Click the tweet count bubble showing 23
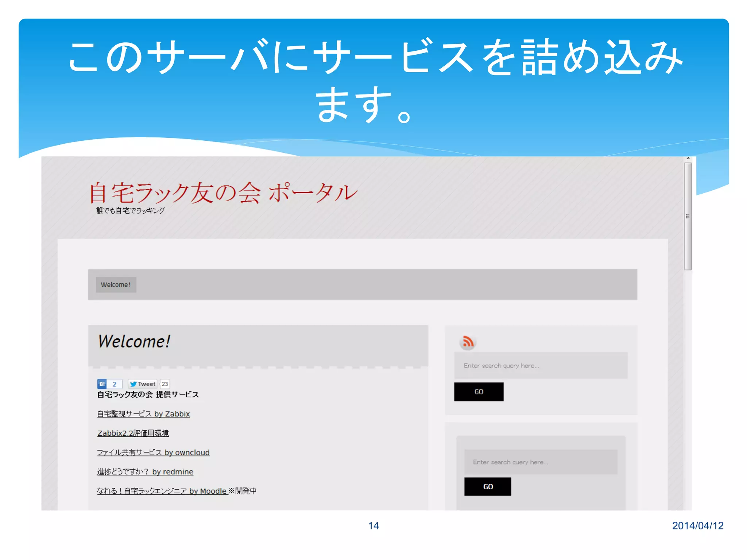Image resolution: width=747 pixels, height=560 pixels. coord(165,384)
